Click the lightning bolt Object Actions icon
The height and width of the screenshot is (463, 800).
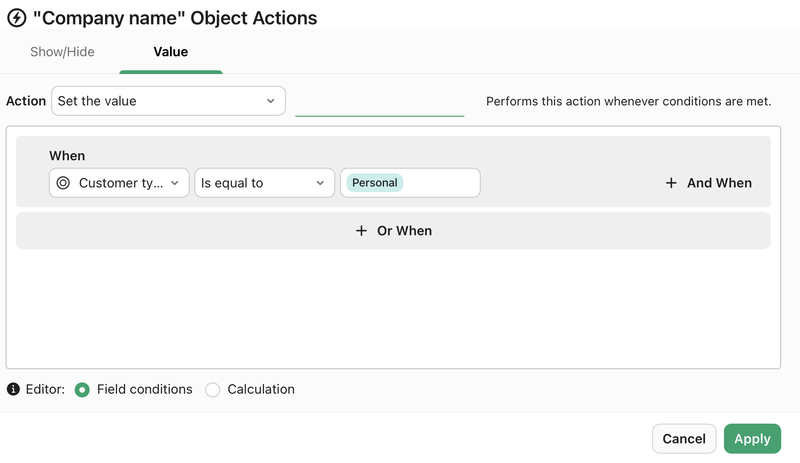tap(17, 18)
